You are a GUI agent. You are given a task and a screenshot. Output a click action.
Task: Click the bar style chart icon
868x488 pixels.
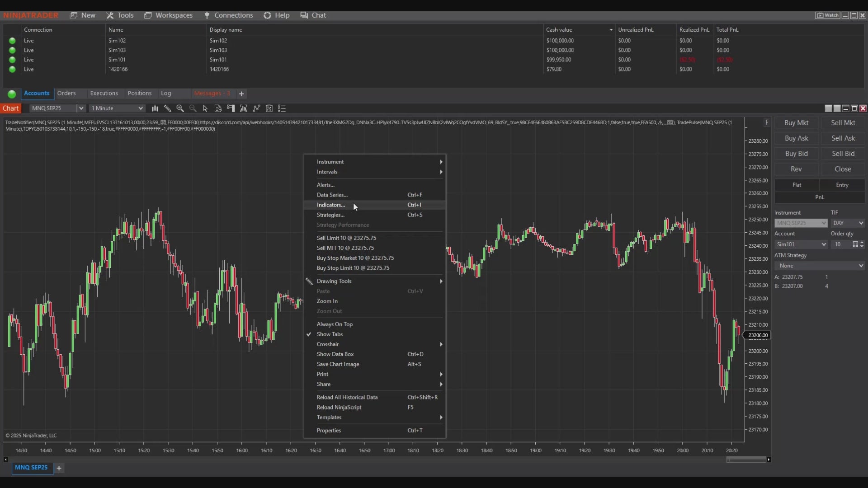(x=155, y=108)
